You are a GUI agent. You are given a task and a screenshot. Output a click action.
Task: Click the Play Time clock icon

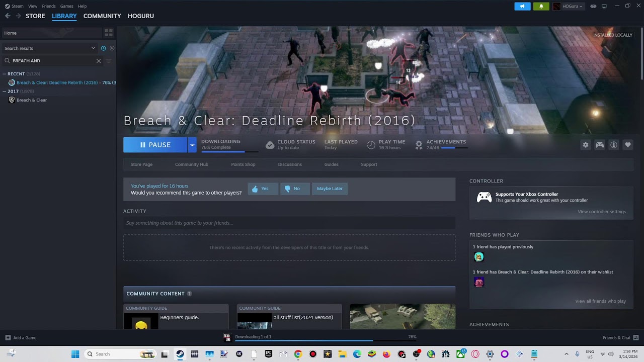371,145
